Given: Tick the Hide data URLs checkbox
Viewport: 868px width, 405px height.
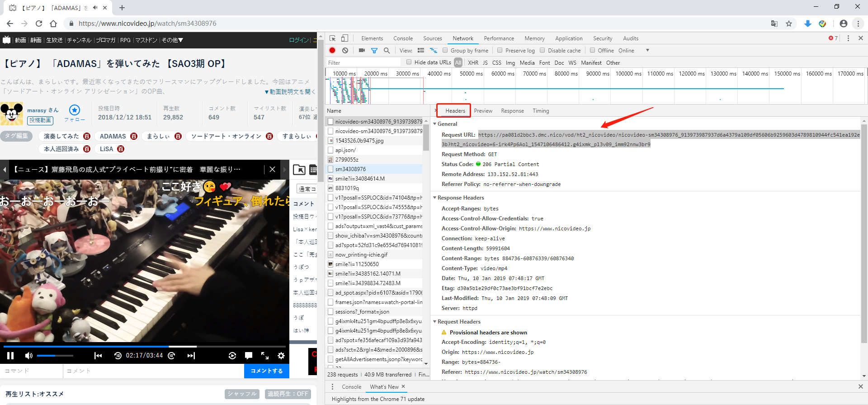Looking at the screenshot, I should 409,62.
